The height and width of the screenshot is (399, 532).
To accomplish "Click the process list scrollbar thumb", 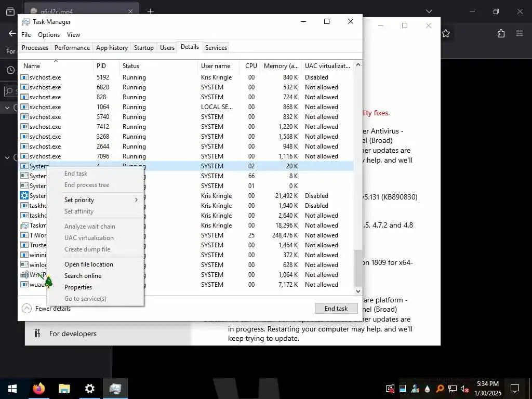I will [x=358, y=268].
